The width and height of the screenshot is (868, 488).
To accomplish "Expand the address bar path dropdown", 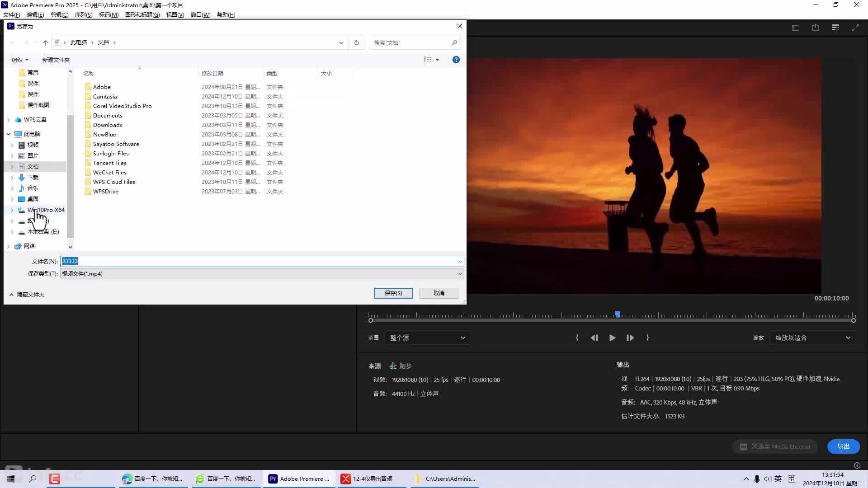I will (x=341, y=42).
